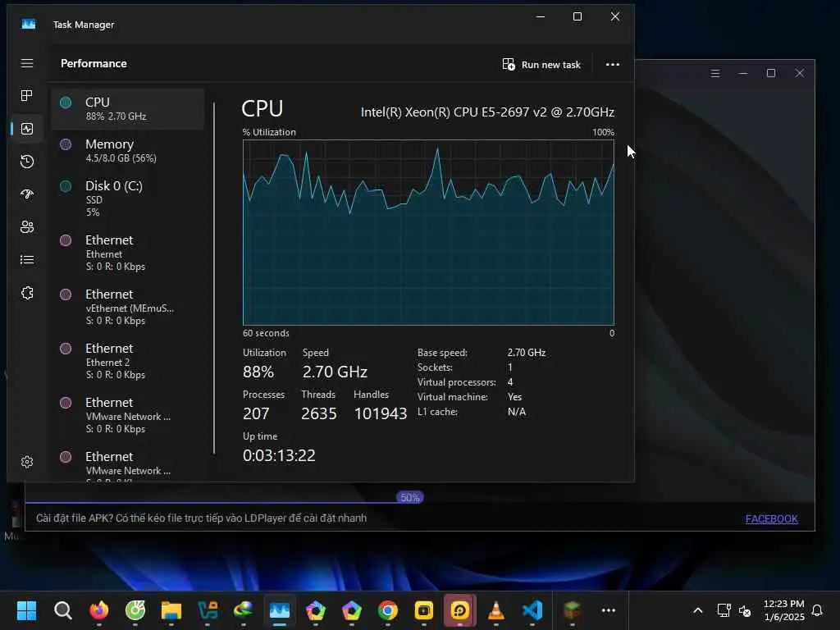The width and height of the screenshot is (840, 630).
Task: Open the Task Manager navigation hamburger menu
Action: click(x=27, y=64)
